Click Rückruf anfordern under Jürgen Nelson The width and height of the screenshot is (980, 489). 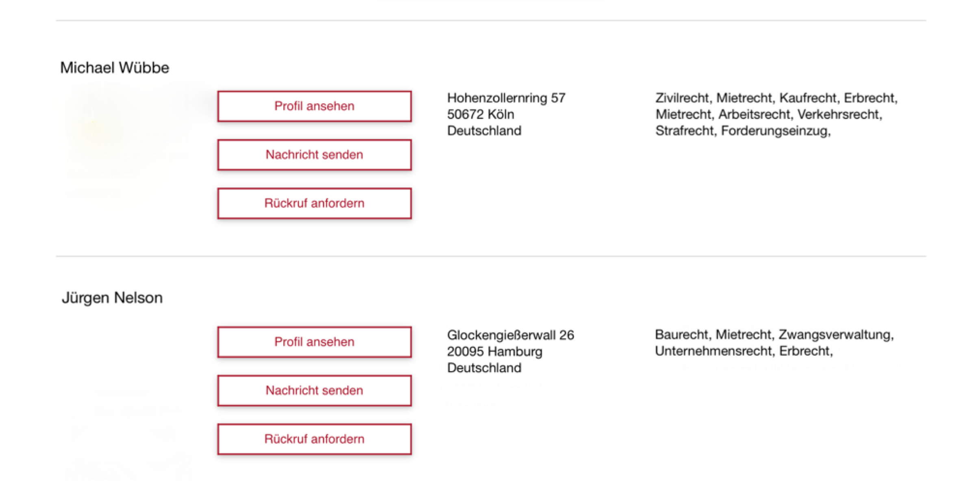[x=314, y=439]
